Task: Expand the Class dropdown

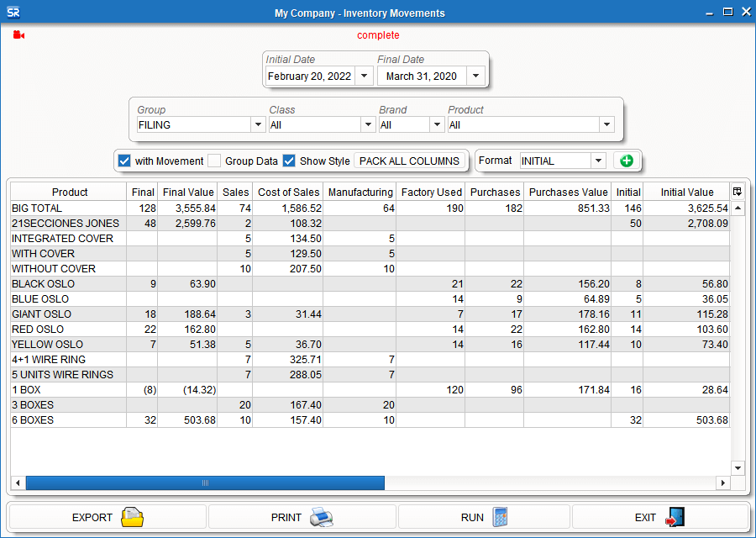Action: point(368,124)
